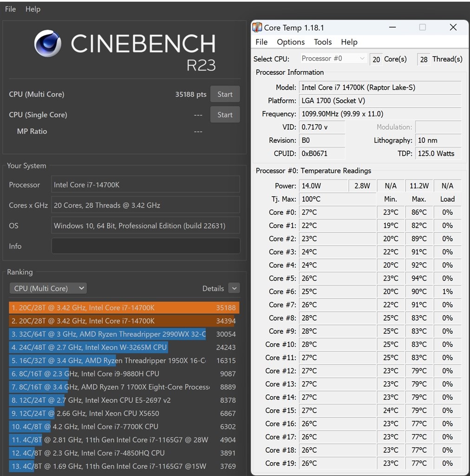Select the Xeon X5650 ranking row

(x=124, y=413)
